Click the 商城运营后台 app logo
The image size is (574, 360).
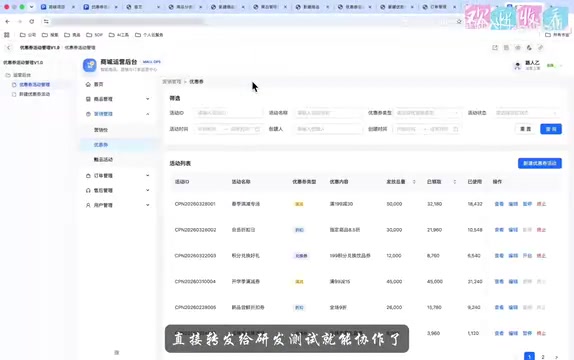pos(90,65)
